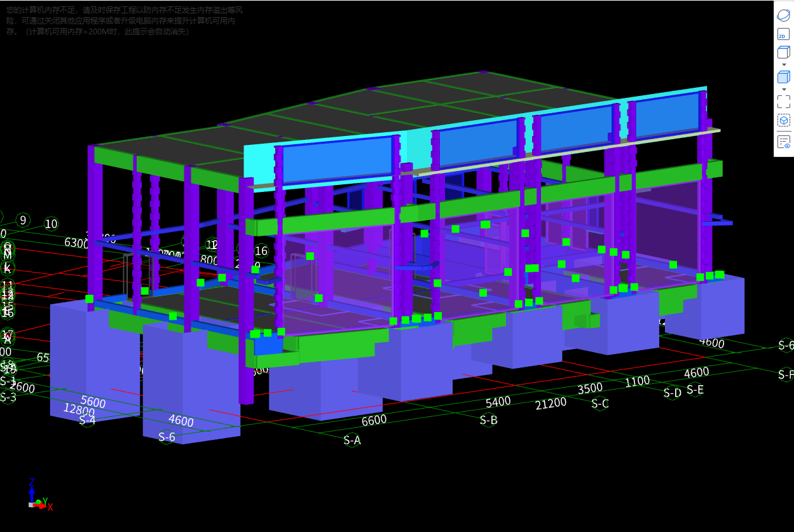Click axis label S-A
The width and height of the screenshot is (794, 532).
pyautogui.click(x=352, y=440)
